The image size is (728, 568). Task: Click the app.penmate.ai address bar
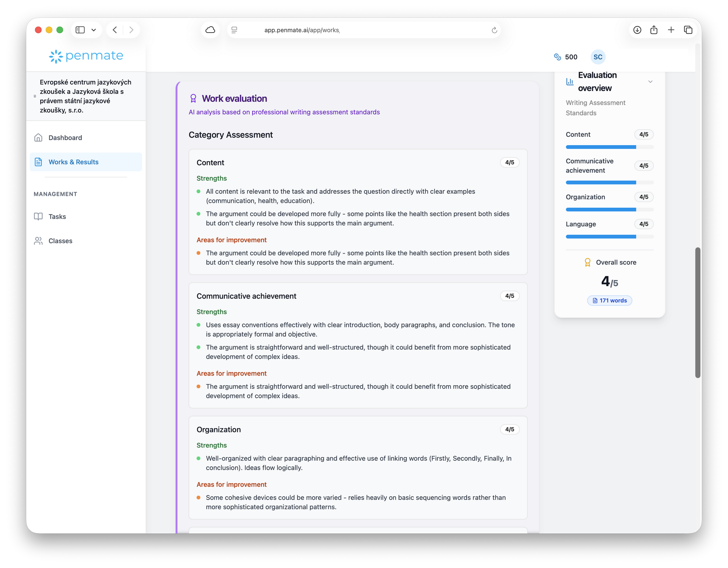click(x=301, y=30)
